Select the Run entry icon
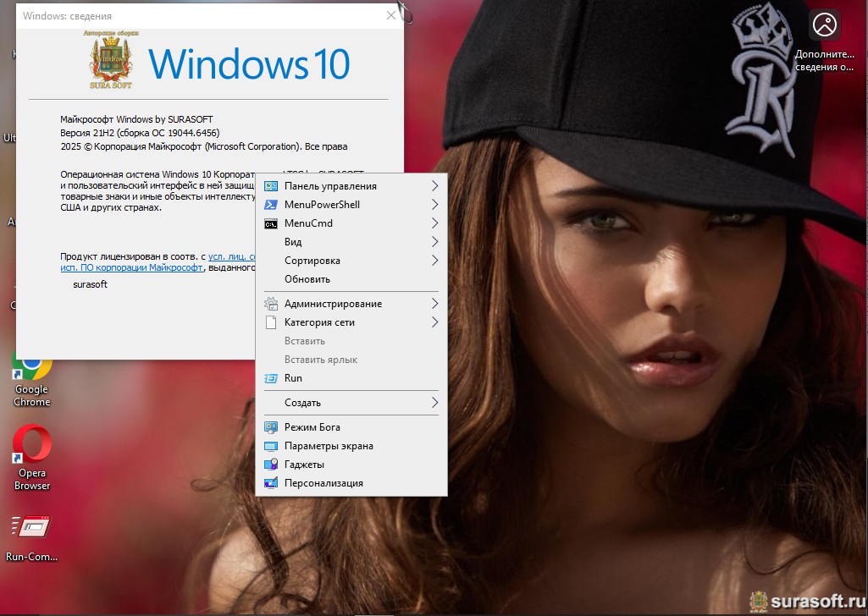 pos(271,378)
